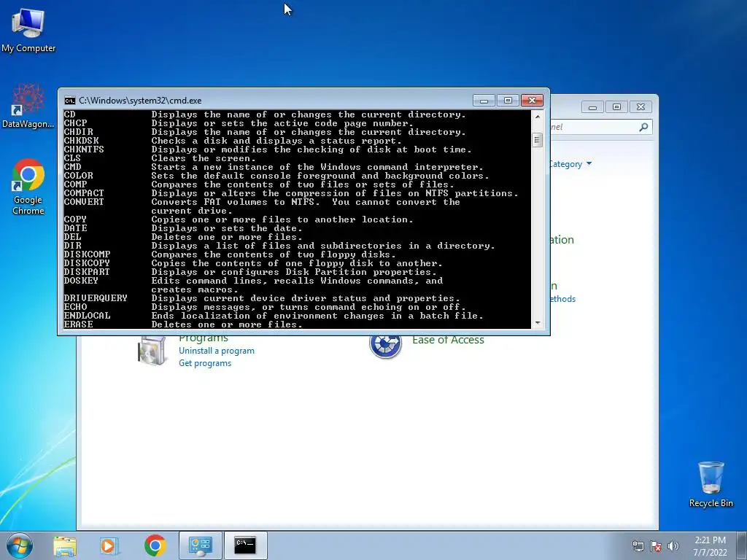
Task: Click the ENDLOCAL command line in cmd
Action: tap(274, 316)
